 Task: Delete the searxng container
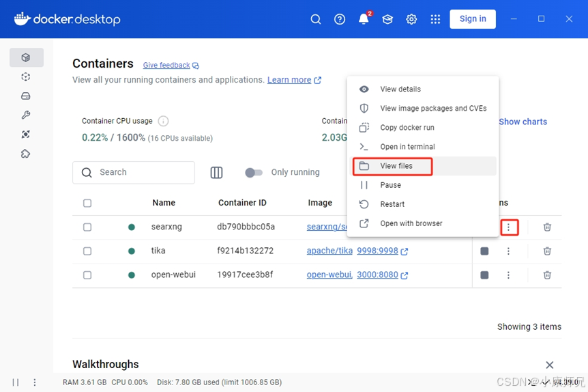[547, 227]
